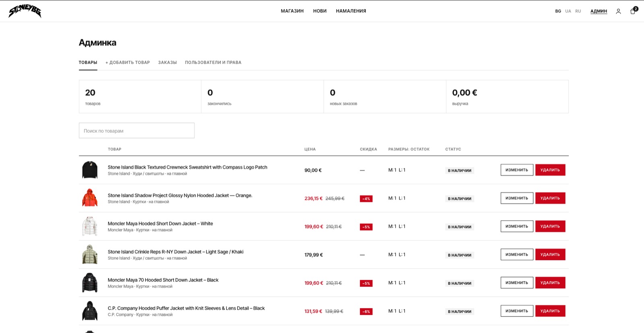Screen dimensions: 644x333
Task: Switch language to RU
Action: pos(578,11)
